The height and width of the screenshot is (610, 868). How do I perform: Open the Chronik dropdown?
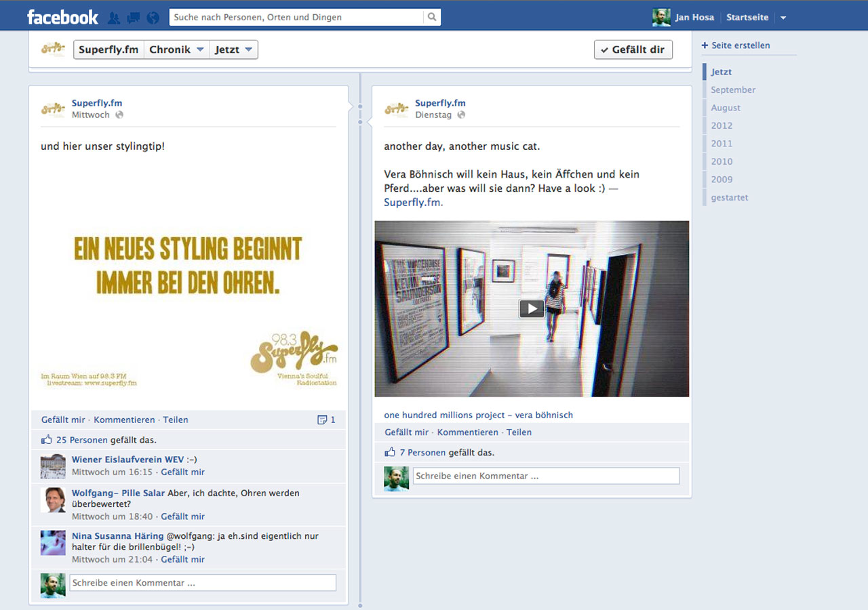click(177, 49)
